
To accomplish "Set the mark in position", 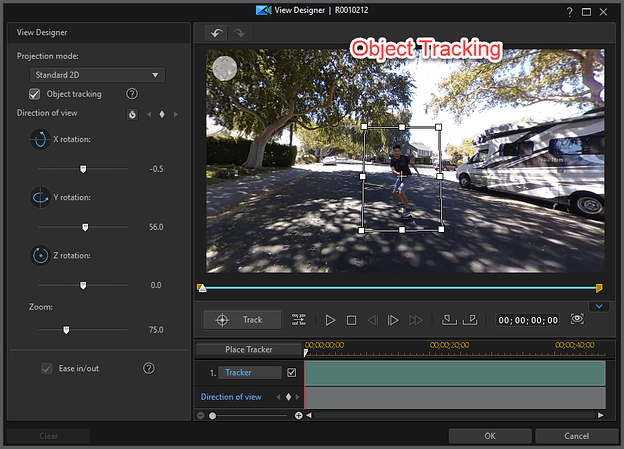I will (x=449, y=320).
